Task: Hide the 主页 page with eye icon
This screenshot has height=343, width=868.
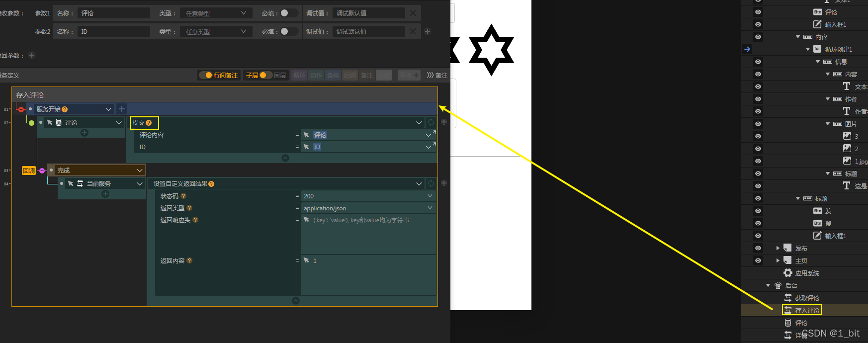Action: pyautogui.click(x=758, y=260)
